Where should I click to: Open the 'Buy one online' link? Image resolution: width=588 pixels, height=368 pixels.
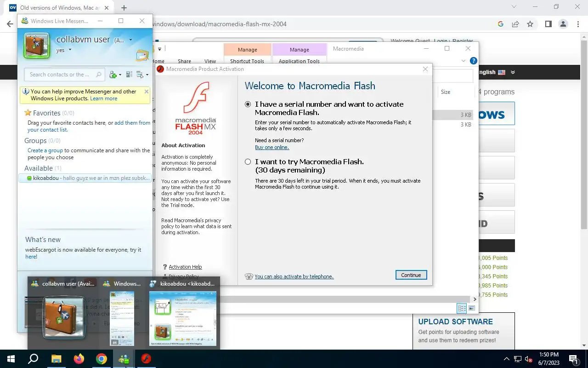[272, 147]
